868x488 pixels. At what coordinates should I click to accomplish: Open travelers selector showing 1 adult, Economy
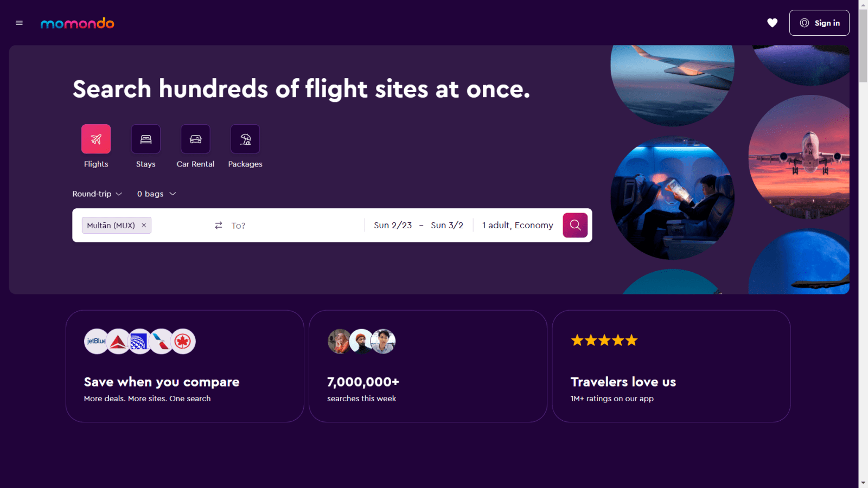(x=518, y=226)
